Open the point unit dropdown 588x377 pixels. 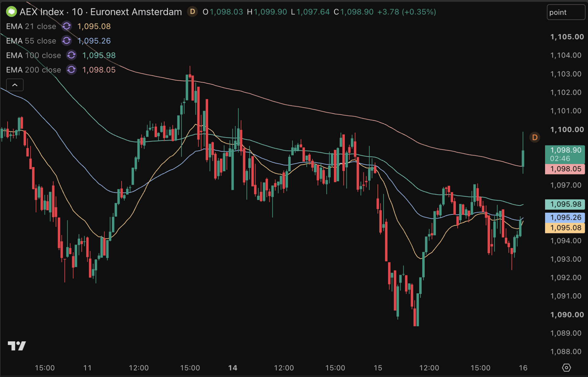tap(566, 12)
